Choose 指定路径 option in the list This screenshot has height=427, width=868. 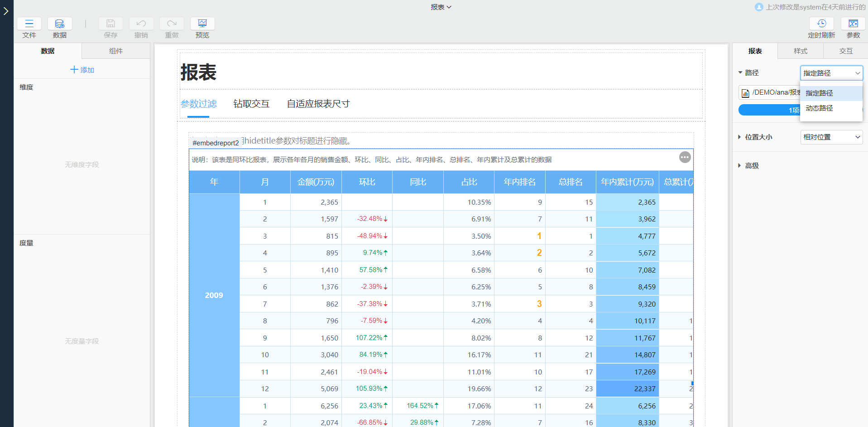[819, 93]
